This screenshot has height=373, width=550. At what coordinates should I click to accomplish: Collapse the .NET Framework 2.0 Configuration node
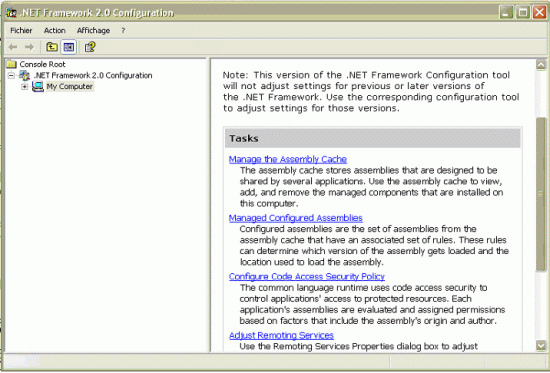pos(11,75)
